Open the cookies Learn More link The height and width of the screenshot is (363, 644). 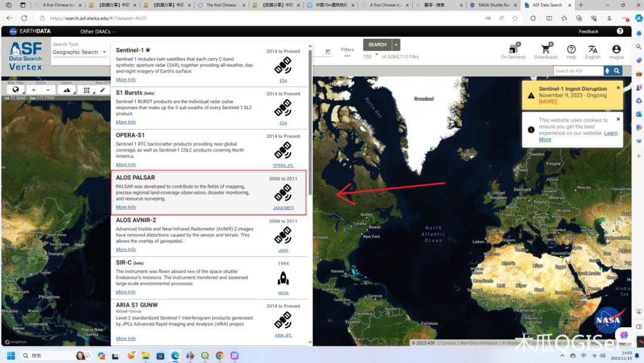tap(578, 136)
